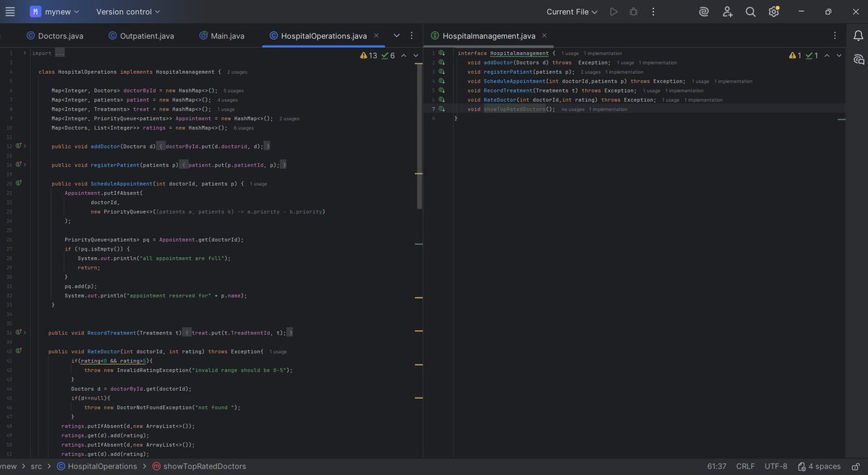Viewport: 868px width, 475px height.
Task: Change the '4 spaces' indent setting
Action: (x=820, y=466)
